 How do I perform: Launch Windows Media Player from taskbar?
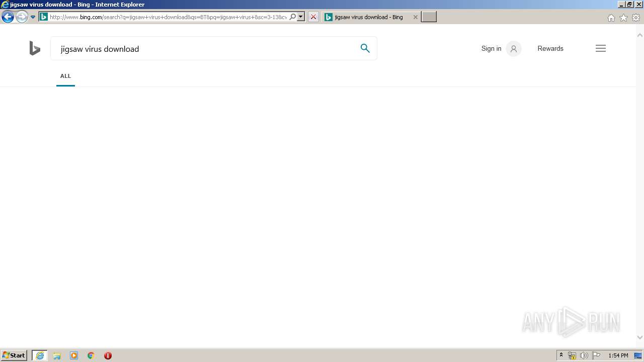point(74,355)
